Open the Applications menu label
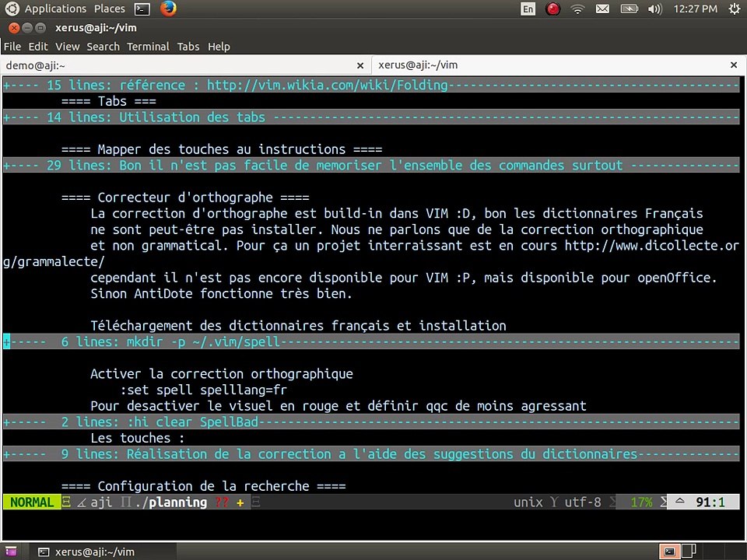Screen dimensions: 747x560 pyautogui.click(x=55, y=9)
